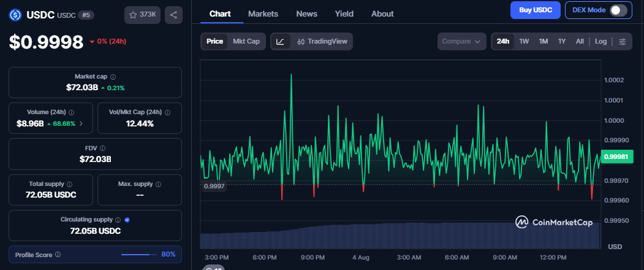Click the 1.0002 price axis label

click(x=614, y=80)
